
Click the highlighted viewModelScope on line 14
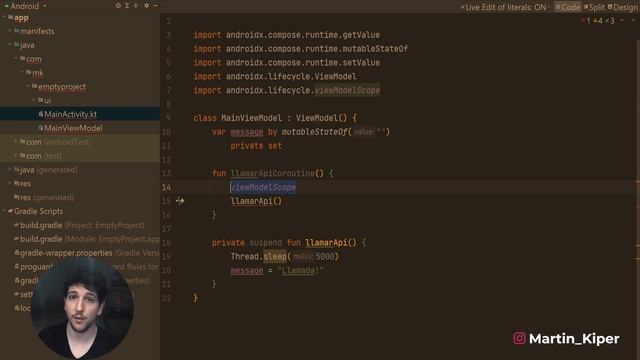tap(263, 187)
